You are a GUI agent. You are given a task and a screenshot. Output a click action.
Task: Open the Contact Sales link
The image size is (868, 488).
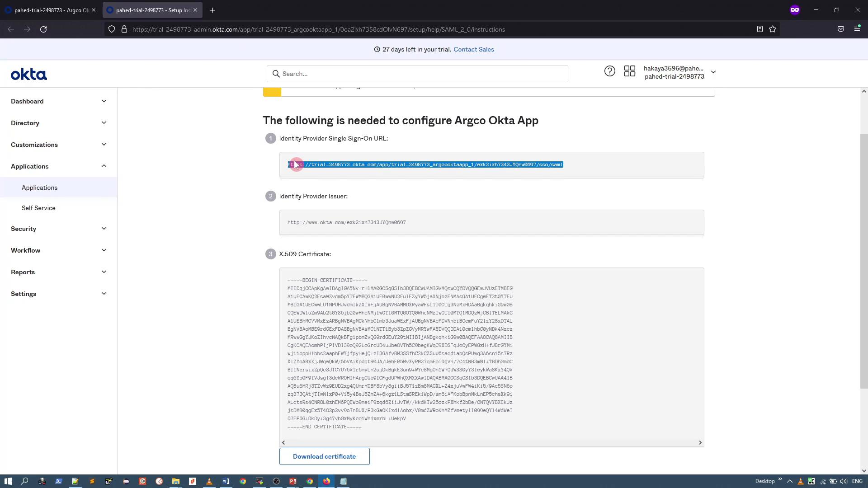coord(473,49)
